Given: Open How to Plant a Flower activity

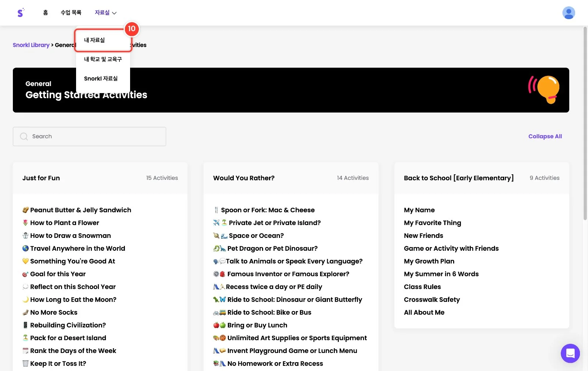Looking at the screenshot, I should [61, 223].
